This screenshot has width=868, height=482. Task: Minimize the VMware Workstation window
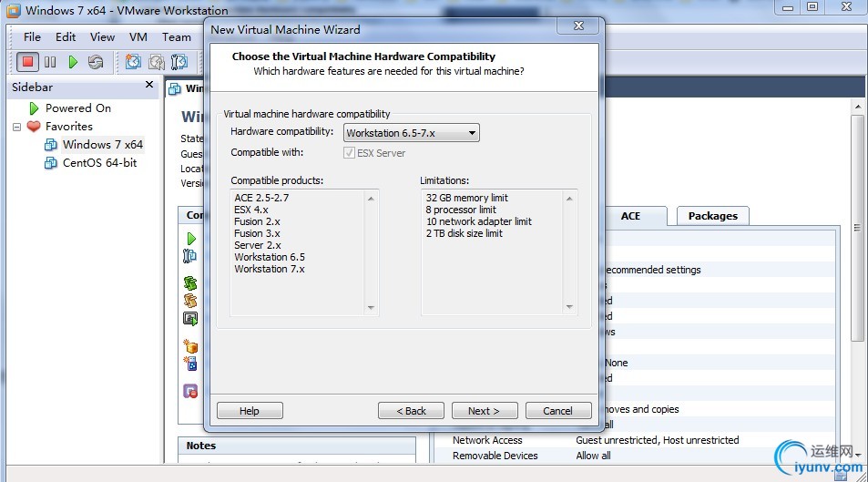pyautogui.click(x=788, y=7)
